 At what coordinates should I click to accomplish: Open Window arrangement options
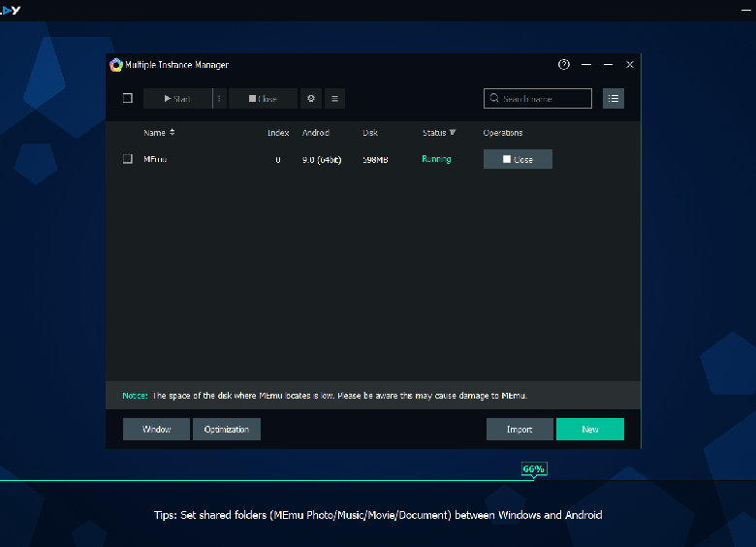pos(156,430)
